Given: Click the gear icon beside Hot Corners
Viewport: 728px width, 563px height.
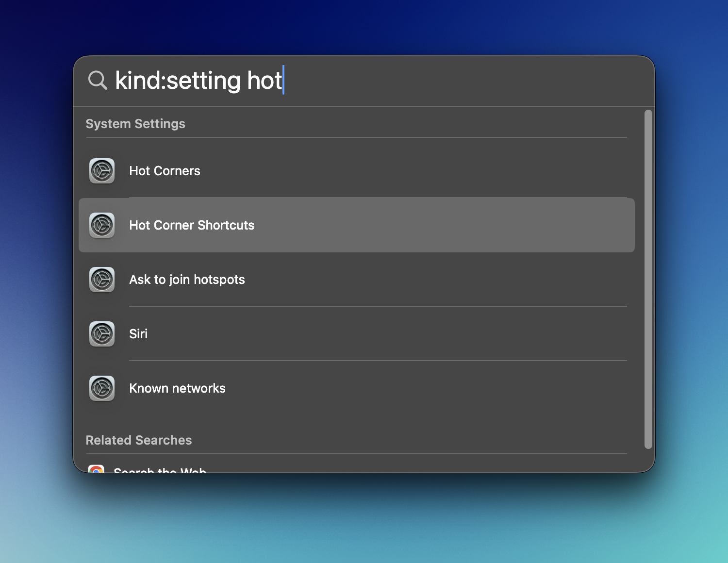Looking at the screenshot, I should click(x=102, y=171).
